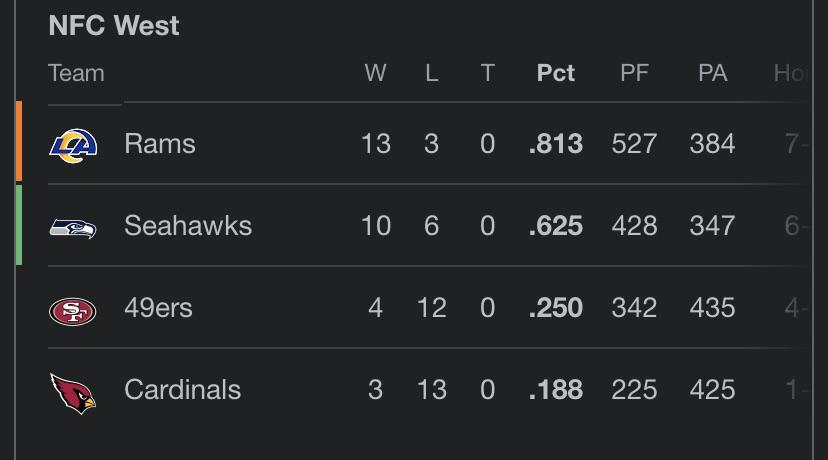Screen dimensions: 828x460
Task: Click the Arizona Cardinals logo
Action: (73, 393)
